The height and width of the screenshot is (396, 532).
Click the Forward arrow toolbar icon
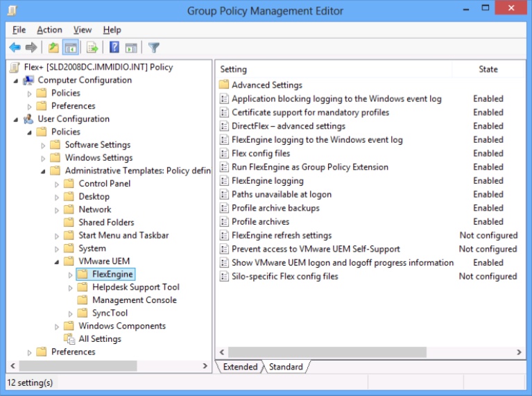(x=31, y=48)
